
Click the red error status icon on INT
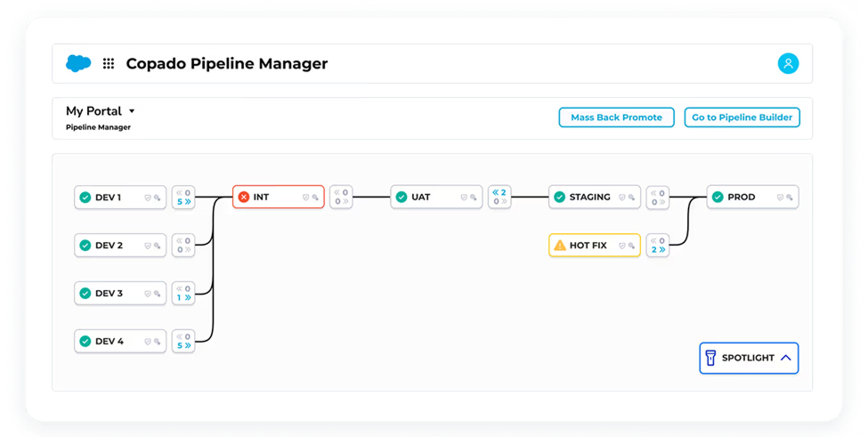[x=244, y=197]
